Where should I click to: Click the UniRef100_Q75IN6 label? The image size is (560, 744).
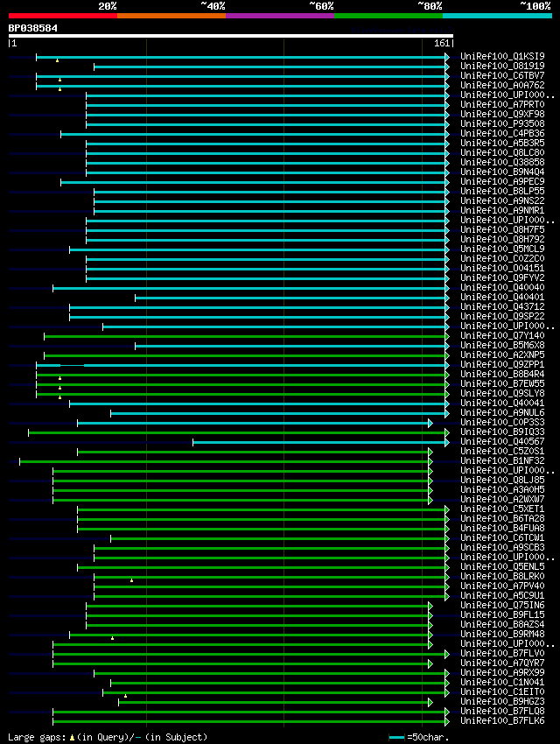tap(502, 606)
